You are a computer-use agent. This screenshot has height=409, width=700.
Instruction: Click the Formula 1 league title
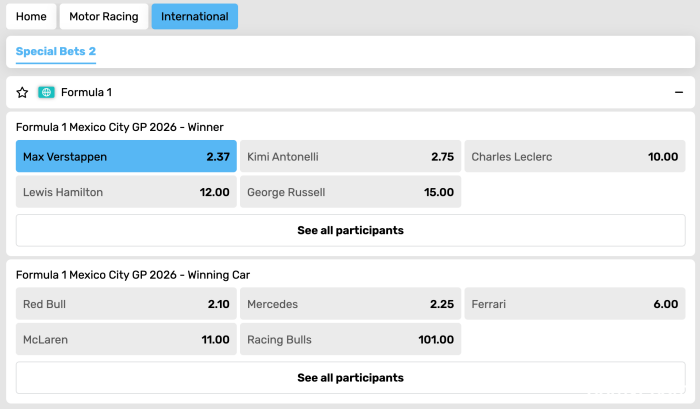[x=86, y=92]
